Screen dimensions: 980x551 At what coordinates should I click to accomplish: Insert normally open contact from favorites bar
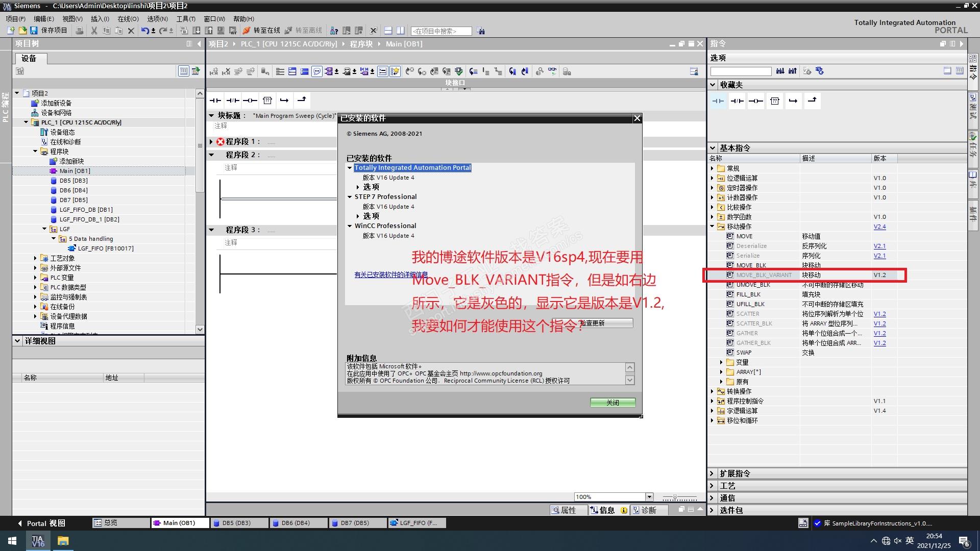[x=215, y=101]
